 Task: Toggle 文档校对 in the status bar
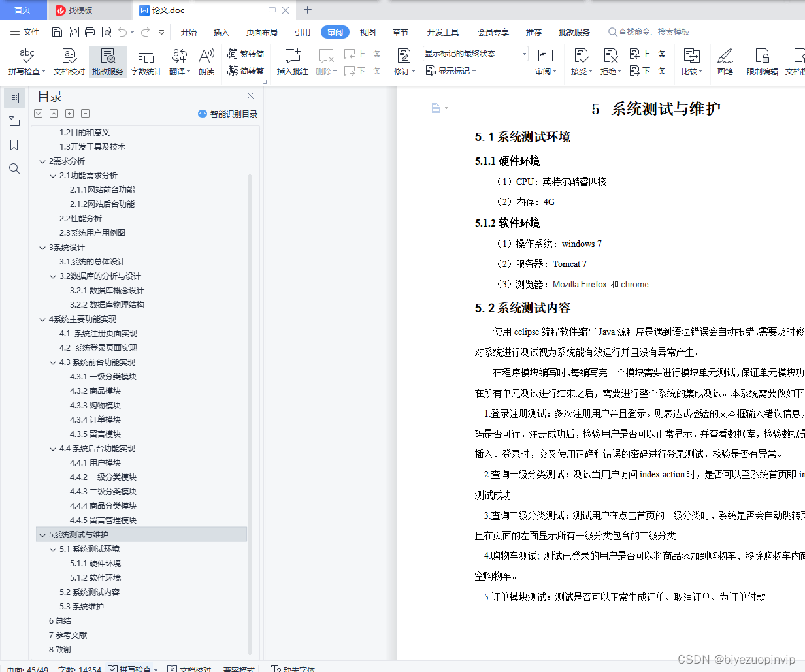point(189,669)
